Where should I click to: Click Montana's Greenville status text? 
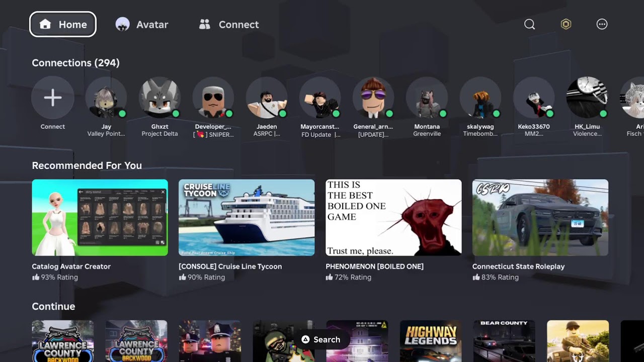(427, 134)
